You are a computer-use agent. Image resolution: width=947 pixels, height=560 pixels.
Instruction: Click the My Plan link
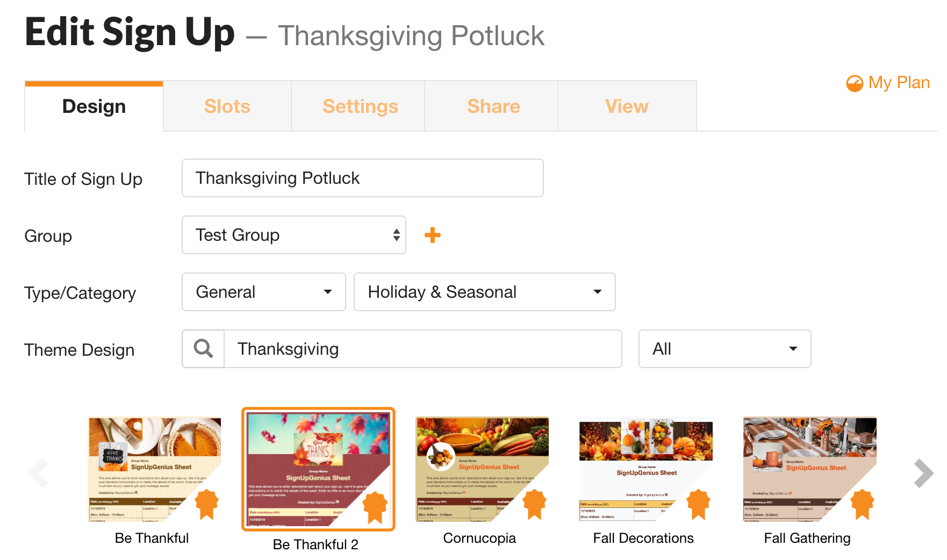(x=899, y=83)
